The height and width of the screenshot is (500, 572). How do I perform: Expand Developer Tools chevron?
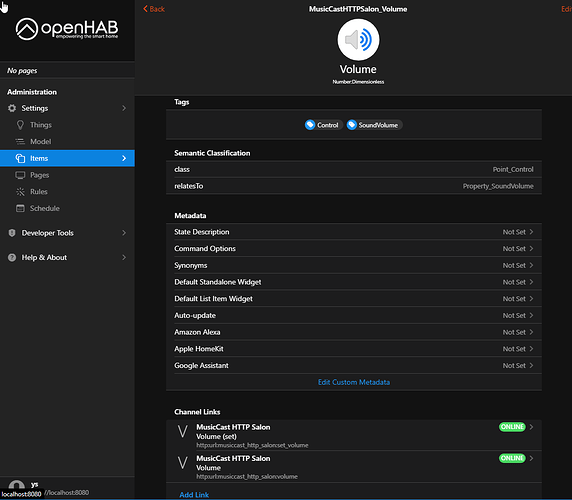pos(124,233)
